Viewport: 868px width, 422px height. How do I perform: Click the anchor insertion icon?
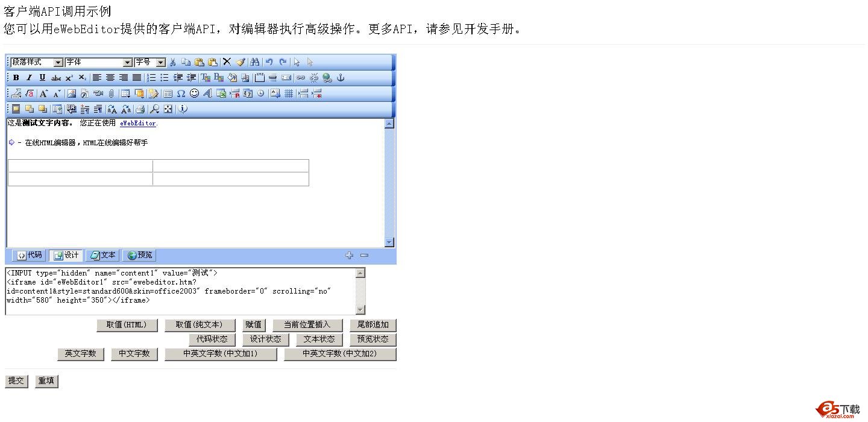coord(340,77)
